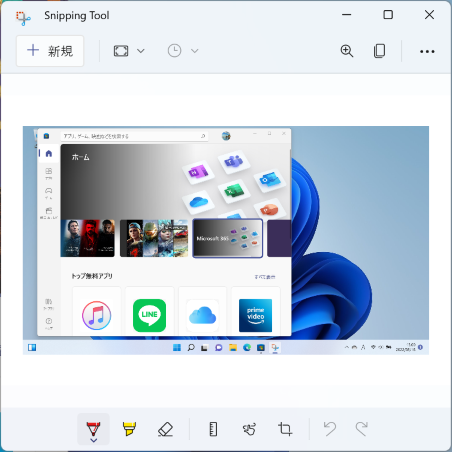Screen dimensions: 452x452
Task: Select the yellow highlighter tool
Action: tap(129, 429)
